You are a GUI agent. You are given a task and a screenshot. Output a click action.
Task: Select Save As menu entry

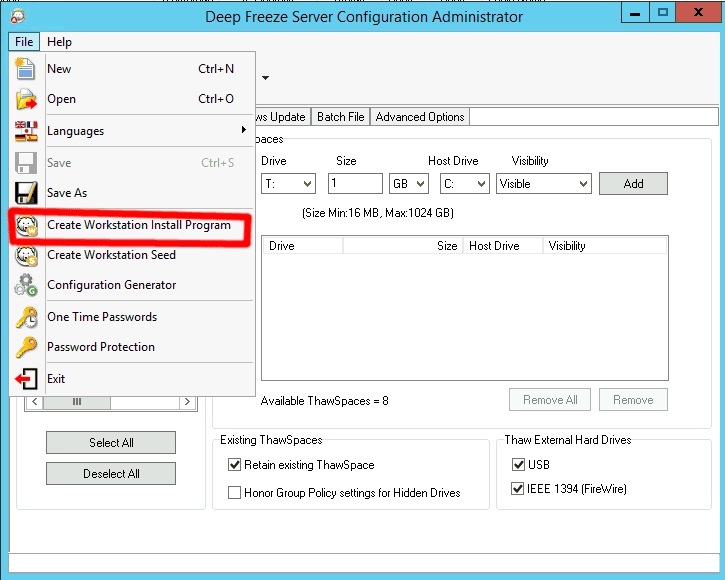click(x=132, y=192)
